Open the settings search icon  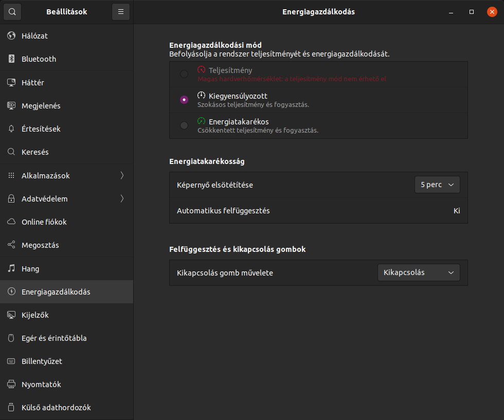tap(12, 12)
